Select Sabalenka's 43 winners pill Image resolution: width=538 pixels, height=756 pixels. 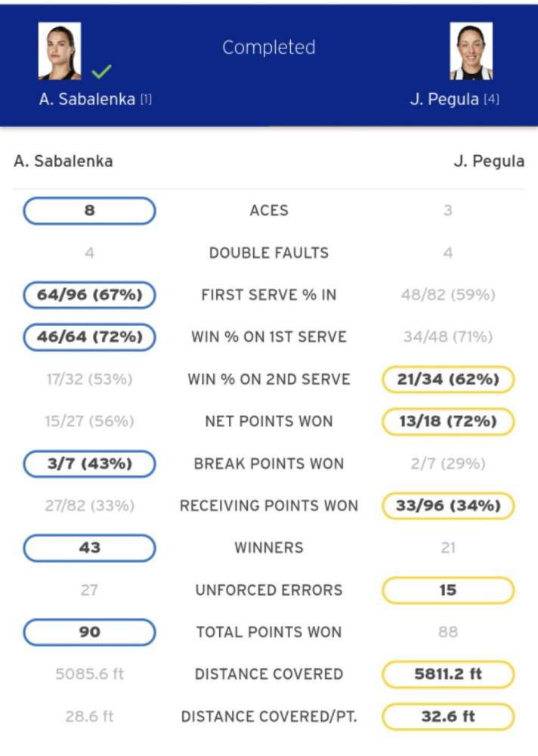click(90, 547)
